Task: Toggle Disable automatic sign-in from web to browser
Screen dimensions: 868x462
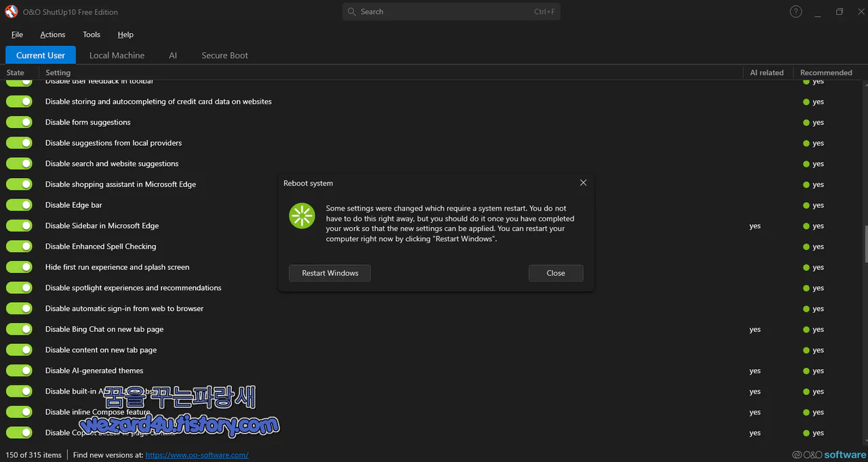Action: (x=19, y=308)
